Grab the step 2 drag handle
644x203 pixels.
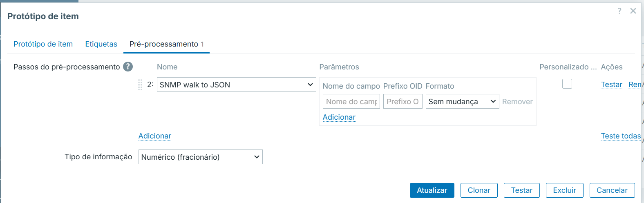(140, 85)
